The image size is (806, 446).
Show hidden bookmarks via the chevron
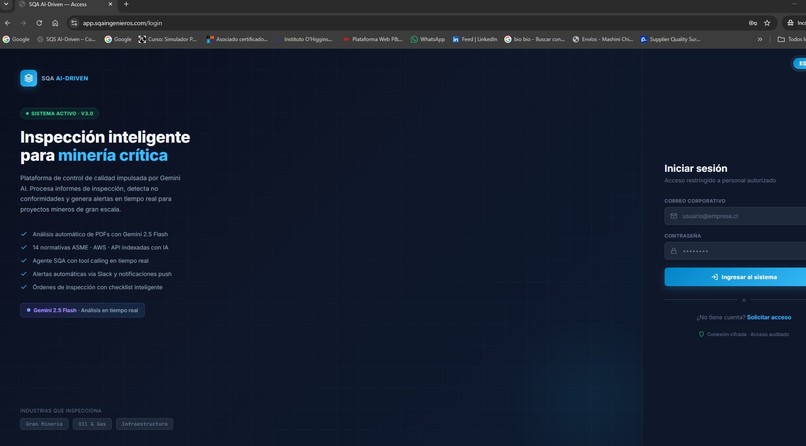[760, 39]
